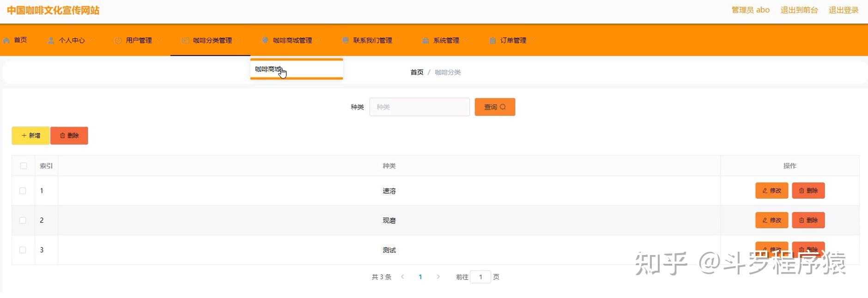Click the bulk 删除 button above table

(x=69, y=136)
